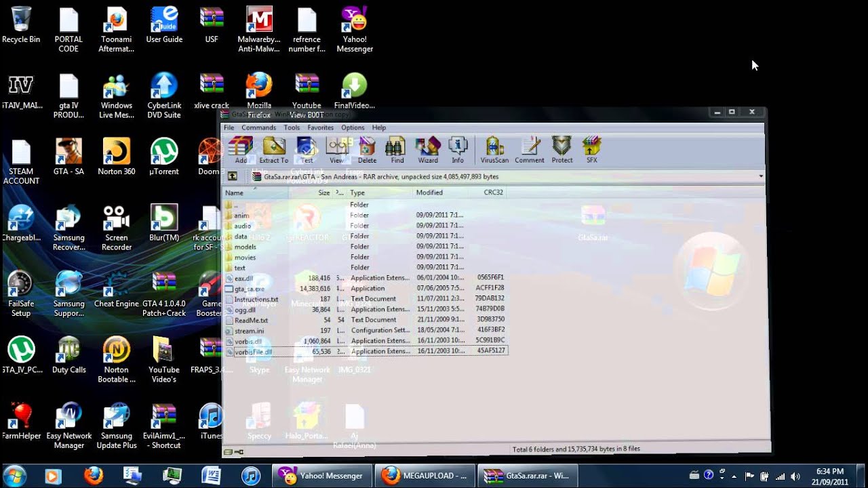The height and width of the screenshot is (488, 868).
Task: Select the Cheat Engine desktop icon
Action: click(x=117, y=289)
